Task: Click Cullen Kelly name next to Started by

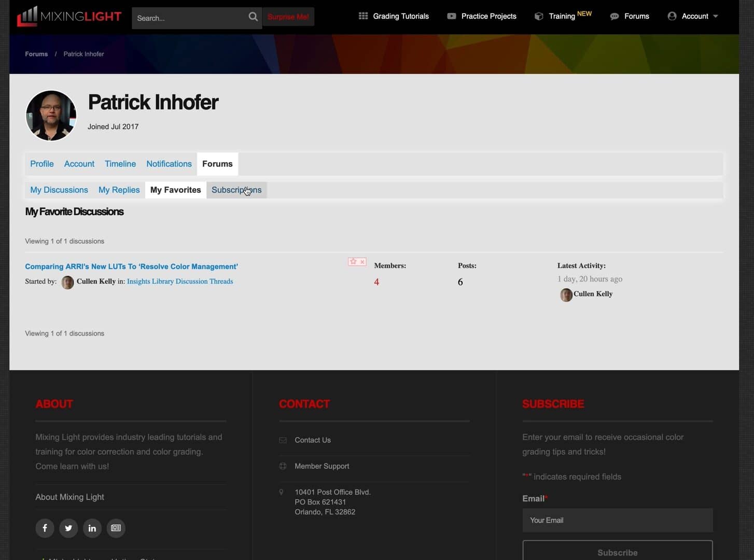Action: click(x=96, y=282)
